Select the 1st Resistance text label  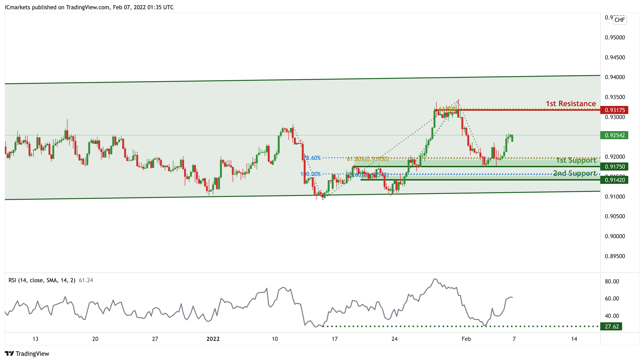coord(571,104)
